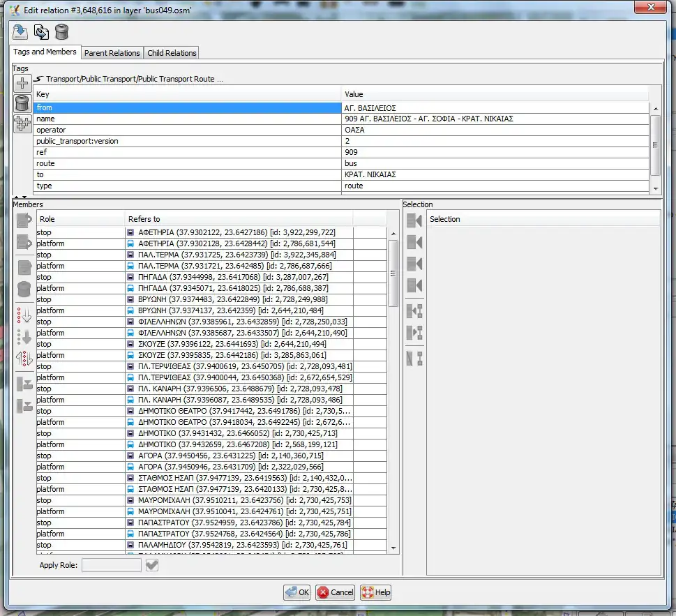Screen dimensions: 676x616
Task: Click the Apply Role text field
Action: point(111,565)
